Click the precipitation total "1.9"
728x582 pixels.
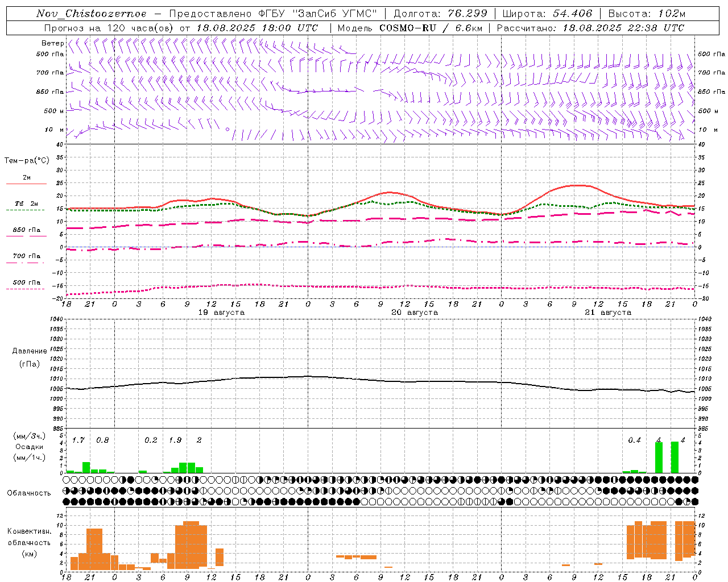175,440
